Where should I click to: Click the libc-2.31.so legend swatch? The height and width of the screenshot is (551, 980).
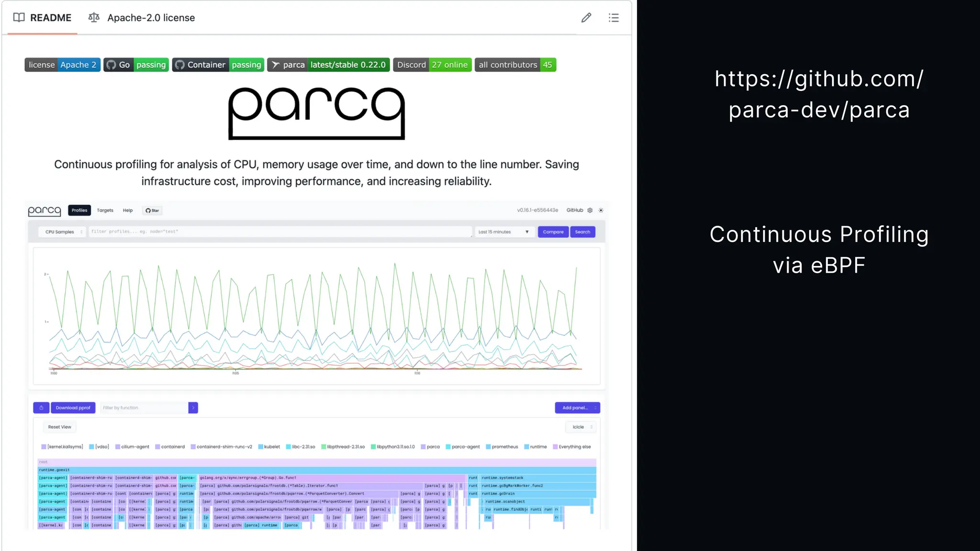289,447
